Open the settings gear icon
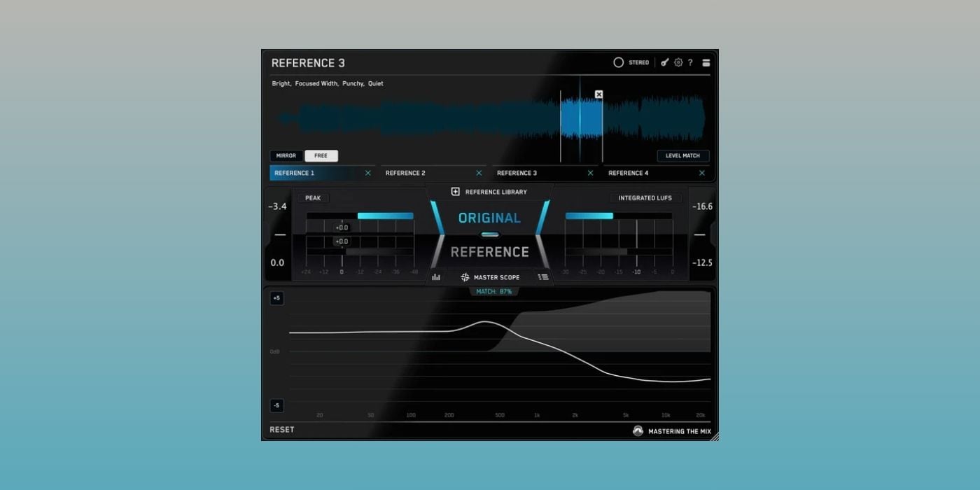 coord(678,62)
